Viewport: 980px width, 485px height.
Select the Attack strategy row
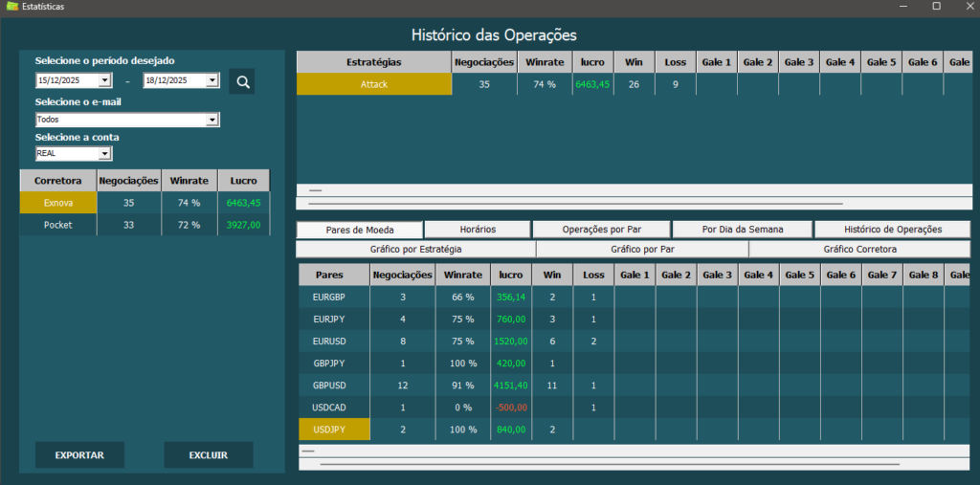pos(373,84)
